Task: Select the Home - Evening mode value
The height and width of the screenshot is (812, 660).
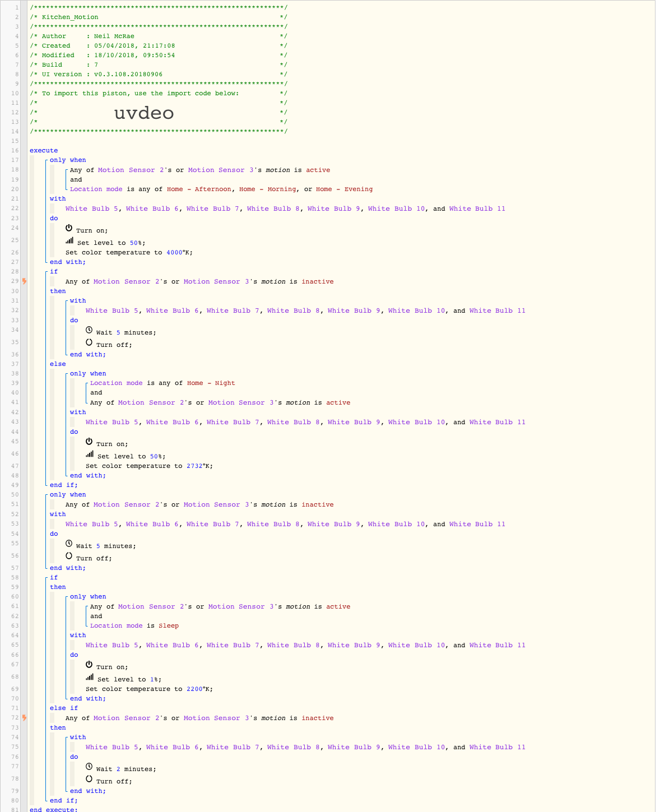Action: point(344,189)
